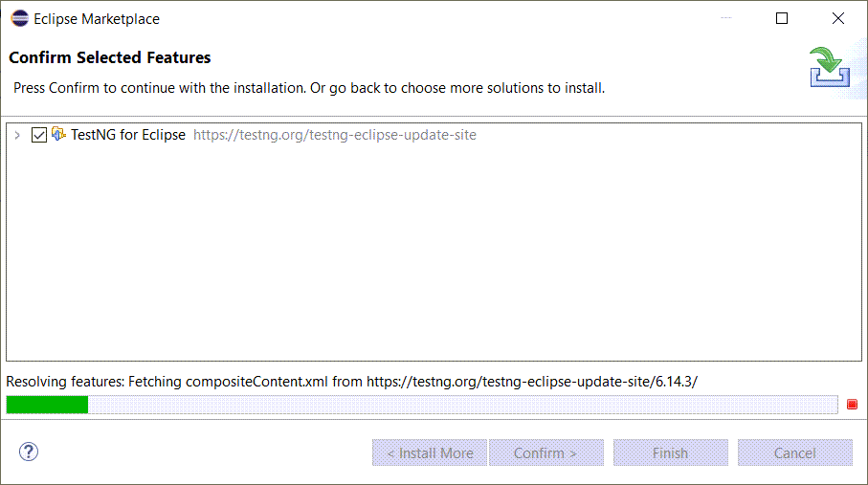Click the green install arrow banner icon

pyautogui.click(x=830, y=68)
